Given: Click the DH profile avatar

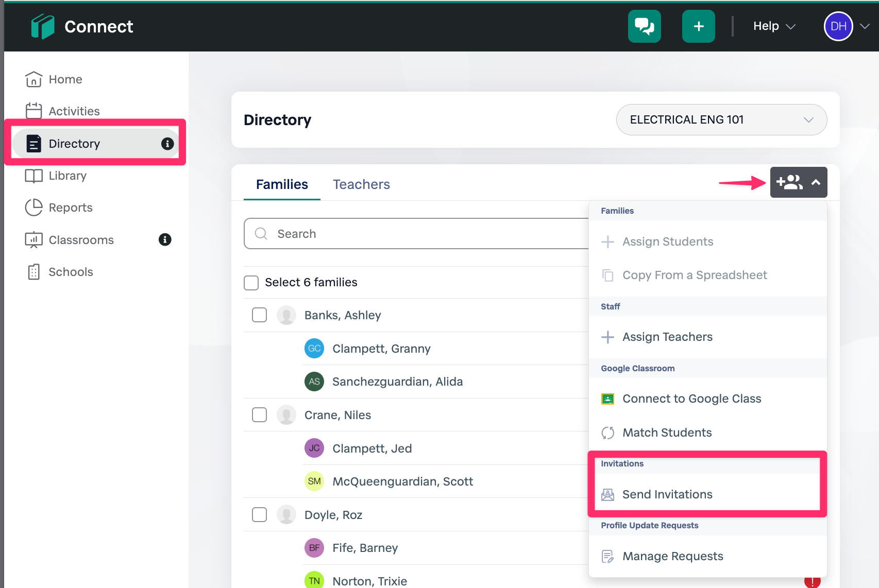Looking at the screenshot, I should click(x=838, y=26).
